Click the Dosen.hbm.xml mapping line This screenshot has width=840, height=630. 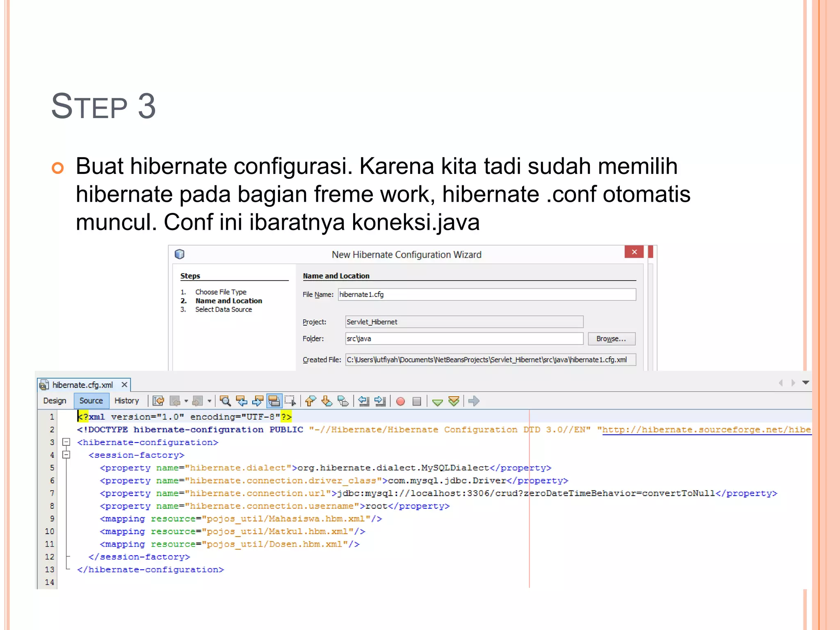[230, 544]
